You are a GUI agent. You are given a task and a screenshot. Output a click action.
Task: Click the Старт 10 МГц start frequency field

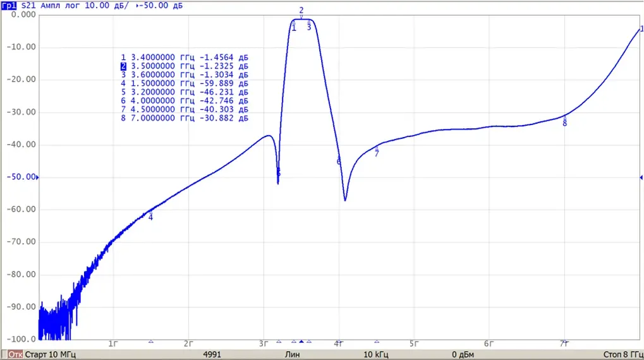pyautogui.click(x=50, y=354)
